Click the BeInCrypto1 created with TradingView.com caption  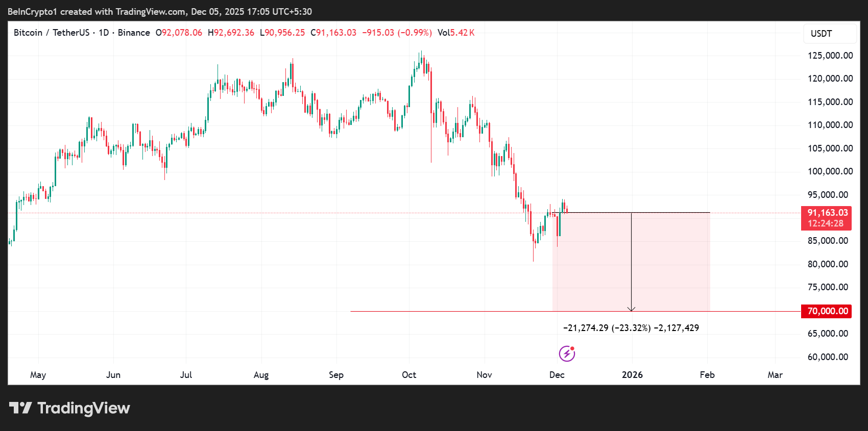pos(159,11)
